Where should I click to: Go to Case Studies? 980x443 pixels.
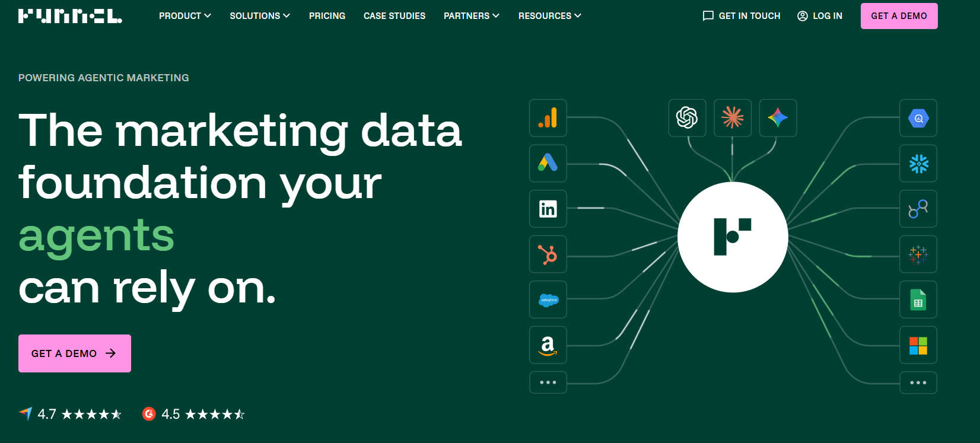[394, 16]
